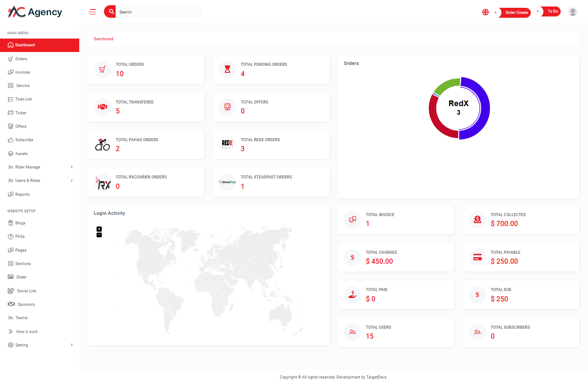Click the hamburger menu toggle icon

[92, 12]
